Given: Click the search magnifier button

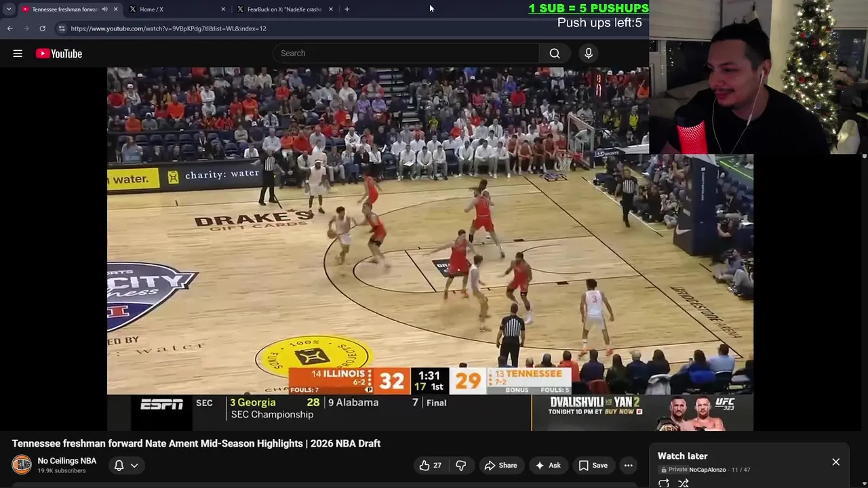Looking at the screenshot, I should (x=555, y=54).
